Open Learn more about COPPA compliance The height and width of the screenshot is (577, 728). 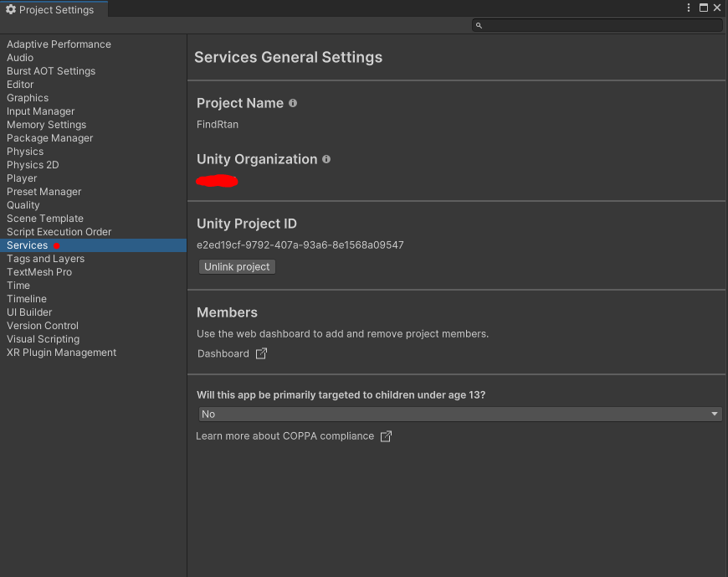coord(285,436)
